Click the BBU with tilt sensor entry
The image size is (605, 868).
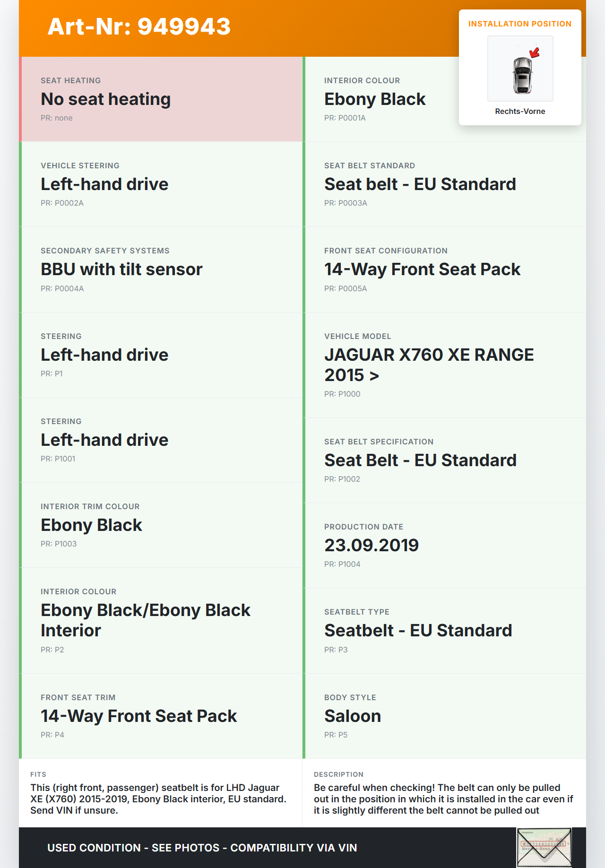121,269
